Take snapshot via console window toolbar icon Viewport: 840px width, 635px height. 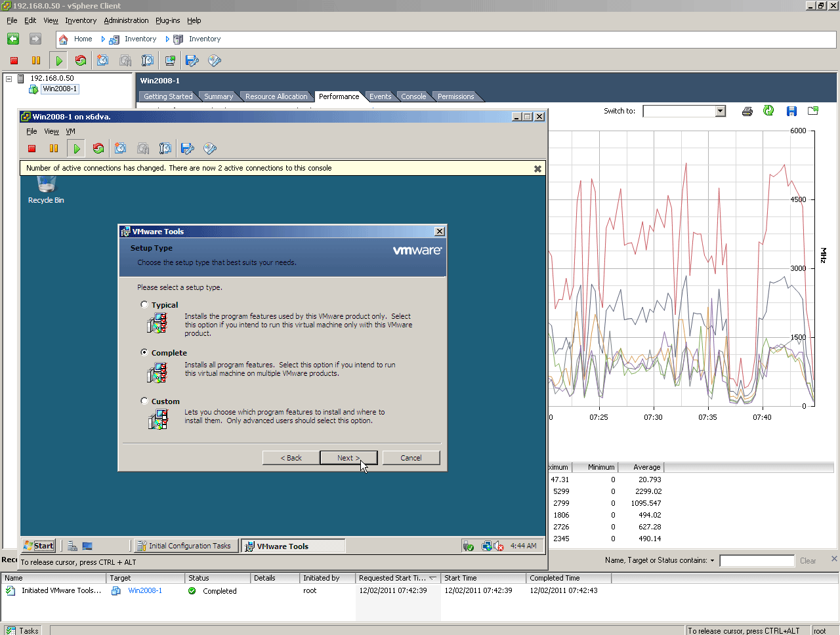point(121,148)
